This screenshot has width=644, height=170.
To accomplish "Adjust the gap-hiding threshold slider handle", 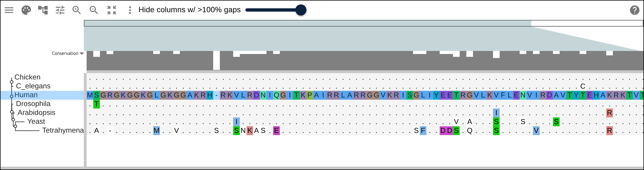I will tap(301, 10).
